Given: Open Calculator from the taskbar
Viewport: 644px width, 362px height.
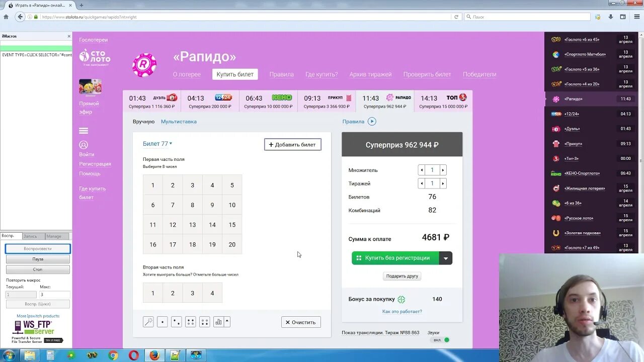Looking at the screenshot, I should pos(50,355).
